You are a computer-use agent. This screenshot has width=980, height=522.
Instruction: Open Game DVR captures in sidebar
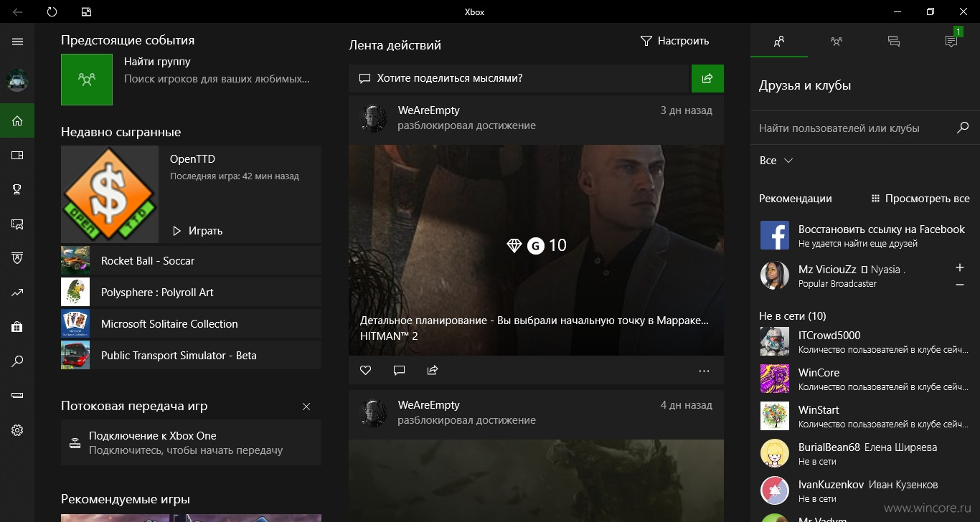click(17, 224)
